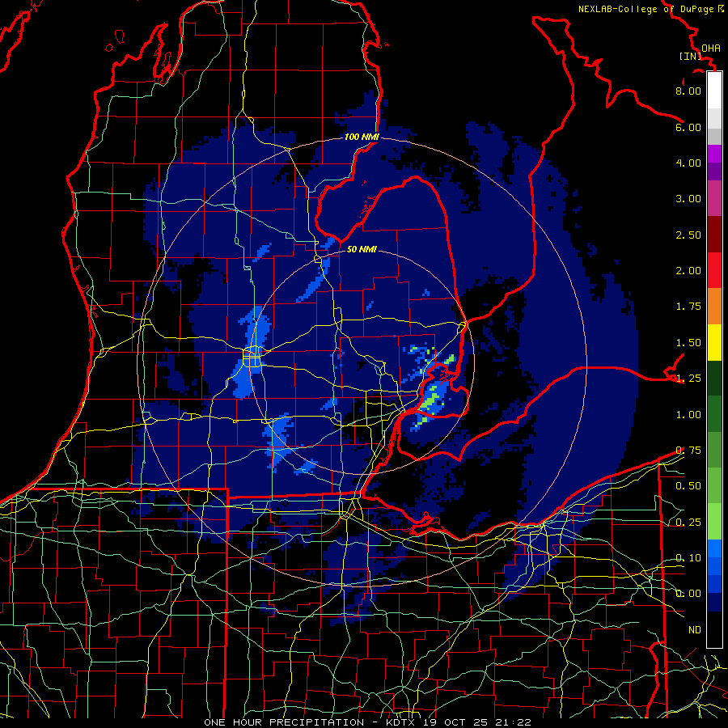Image resolution: width=728 pixels, height=728 pixels.
Task: Click the 6.00 legend value
Action: pos(688,127)
